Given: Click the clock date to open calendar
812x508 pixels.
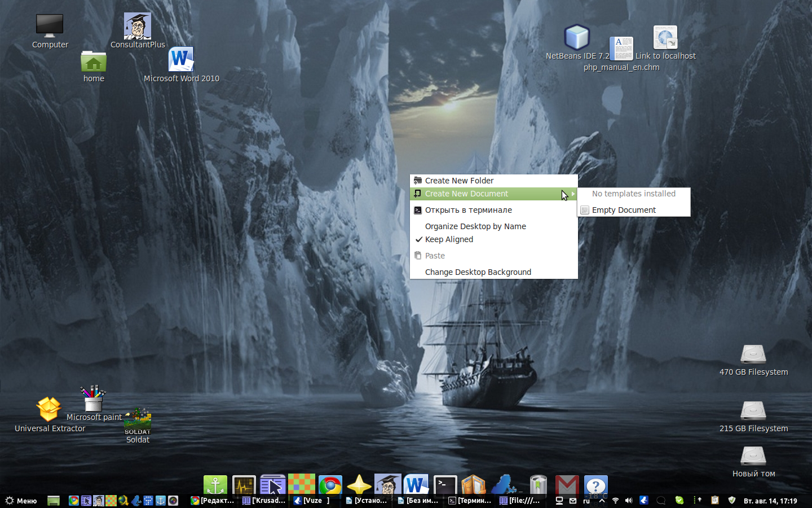Looking at the screenshot, I should [x=770, y=501].
